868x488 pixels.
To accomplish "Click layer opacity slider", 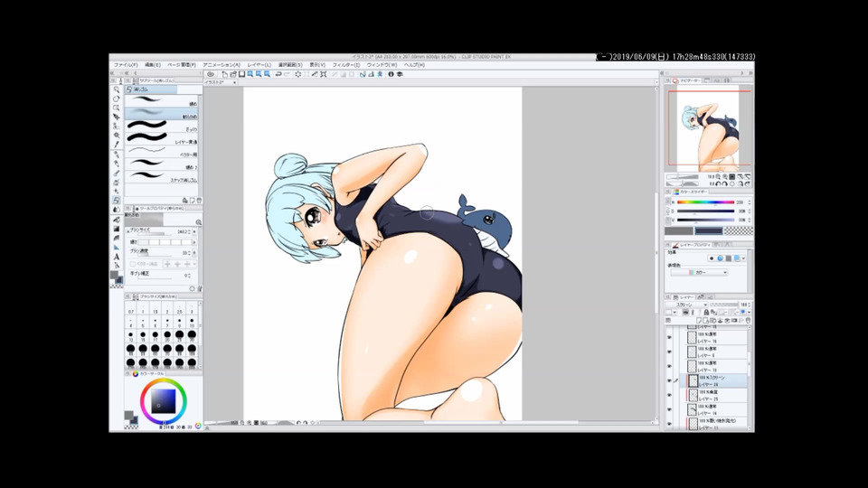I will point(724,305).
